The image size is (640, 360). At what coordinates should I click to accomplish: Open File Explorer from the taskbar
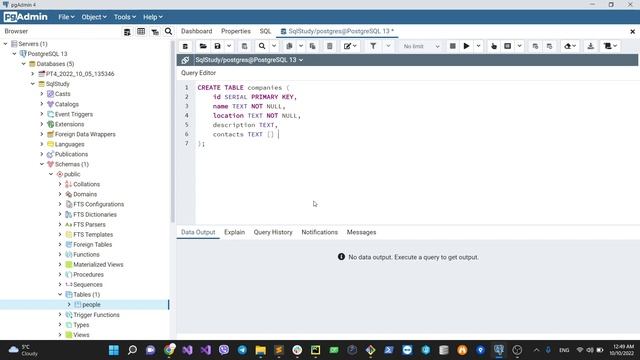point(260,350)
